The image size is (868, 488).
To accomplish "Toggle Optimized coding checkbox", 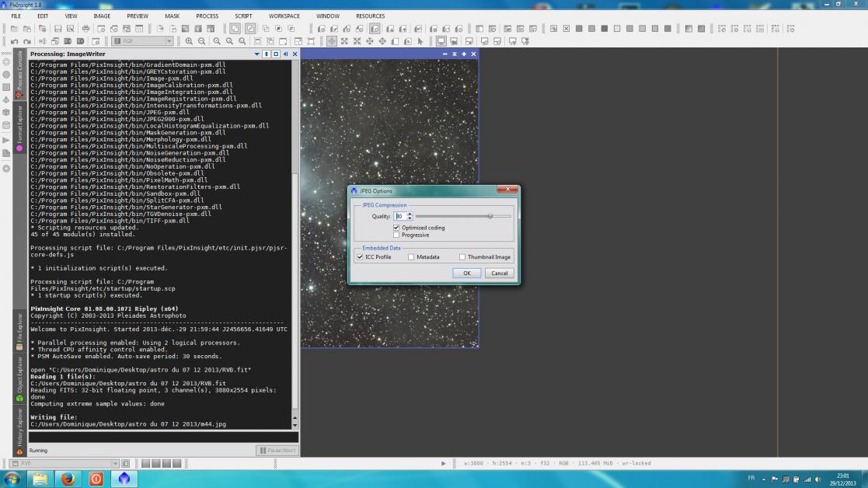I will pyautogui.click(x=396, y=228).
